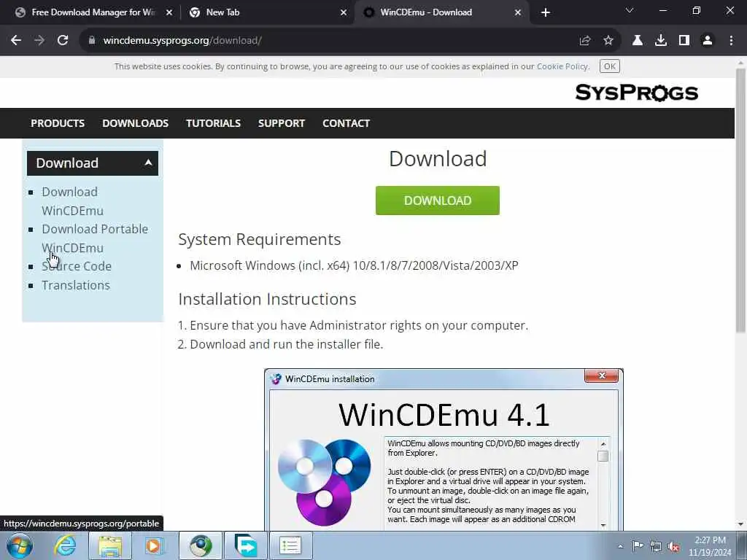Open Windows Media Player taskbar icon
This screenshot has height=560, width=747.
154,545
